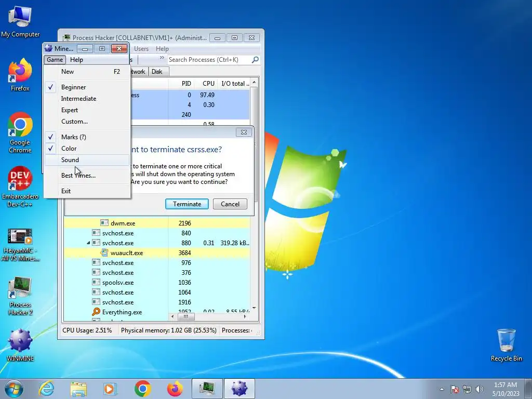Click the horizontal scrollbar thumb in process list
Image resolution: width=532 pixels, height=399 pixels.
185,316
